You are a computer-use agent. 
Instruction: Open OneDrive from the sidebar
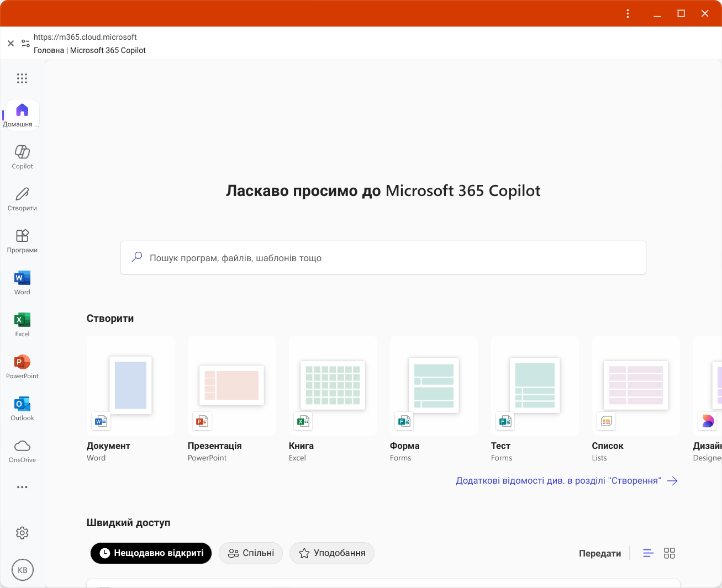click(x=22, y=451)
